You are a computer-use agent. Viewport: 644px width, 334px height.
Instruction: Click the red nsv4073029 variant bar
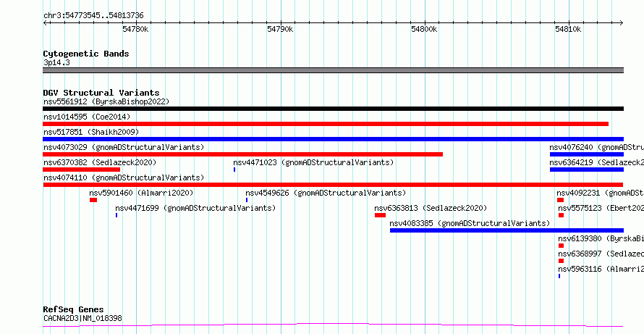[242, 154]
